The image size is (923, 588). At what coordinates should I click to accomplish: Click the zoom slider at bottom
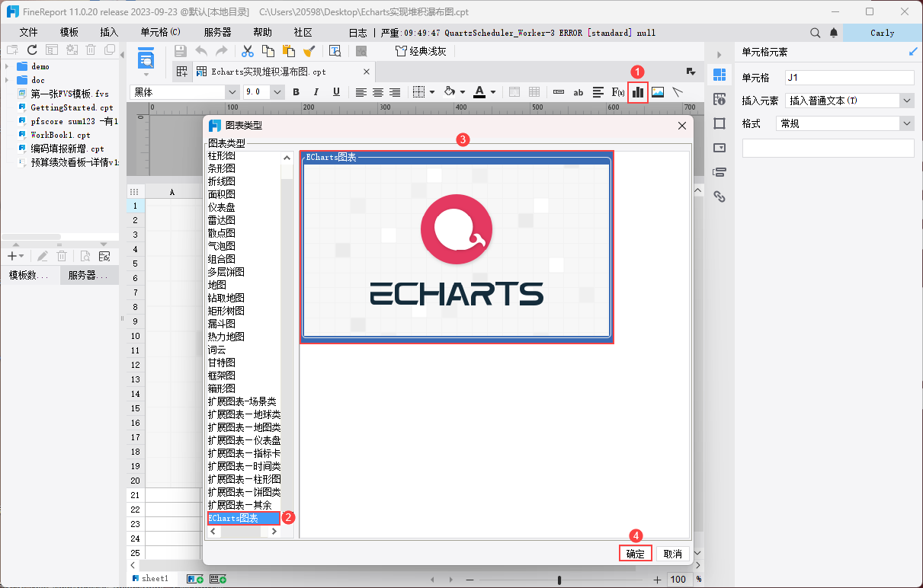(x=559, y=580)
